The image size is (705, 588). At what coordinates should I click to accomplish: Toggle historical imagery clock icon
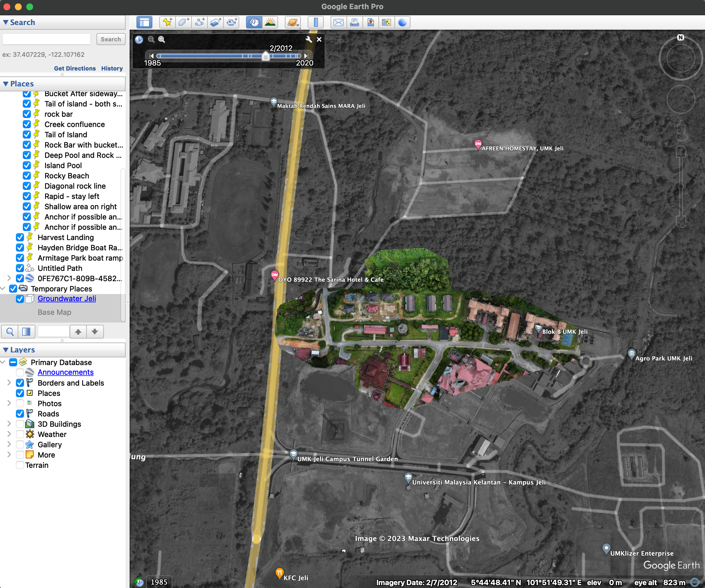tap(254, 23)
